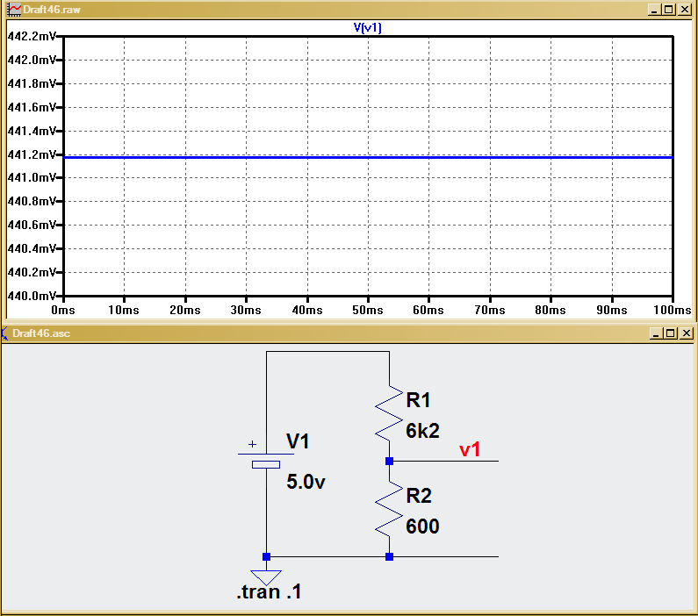Click the junction node between R1 and R2

coord(389,462)
